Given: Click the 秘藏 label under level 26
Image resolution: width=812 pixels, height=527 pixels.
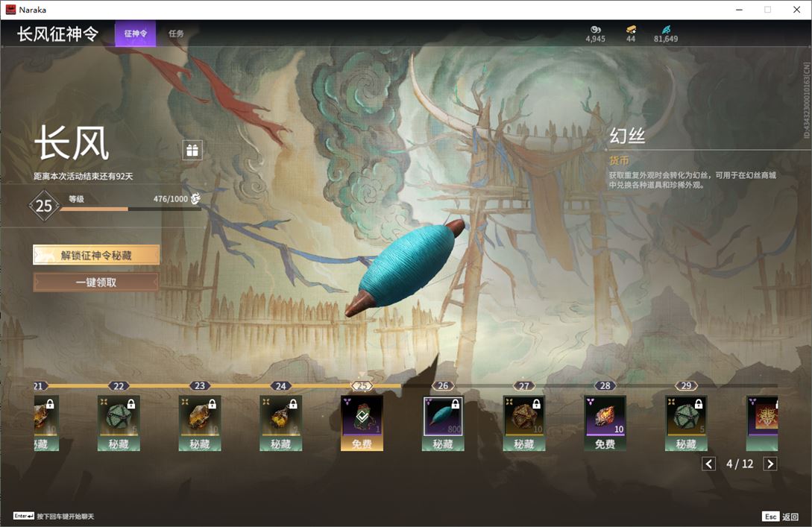Looking at the screenshot, I should (443, 444).
